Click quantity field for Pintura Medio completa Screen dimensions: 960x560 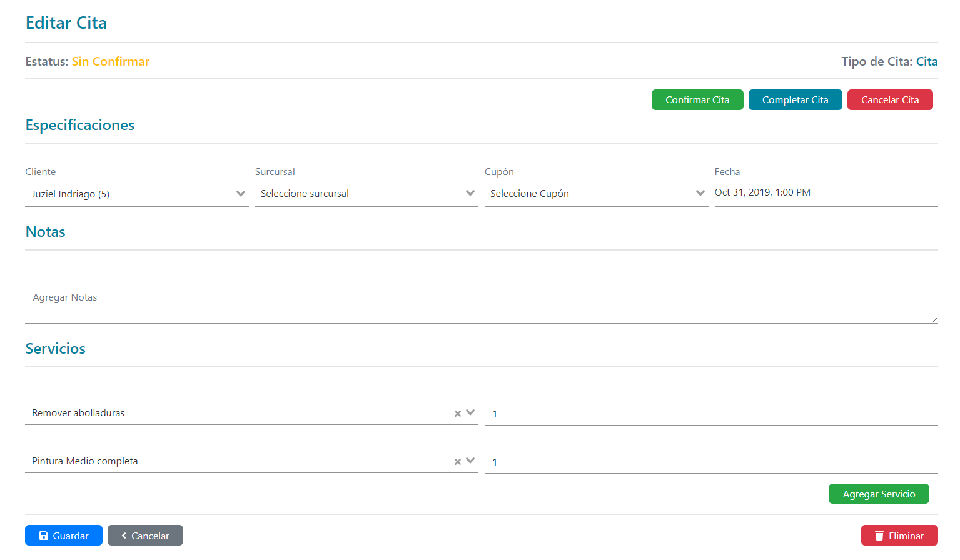coord(710,462)
